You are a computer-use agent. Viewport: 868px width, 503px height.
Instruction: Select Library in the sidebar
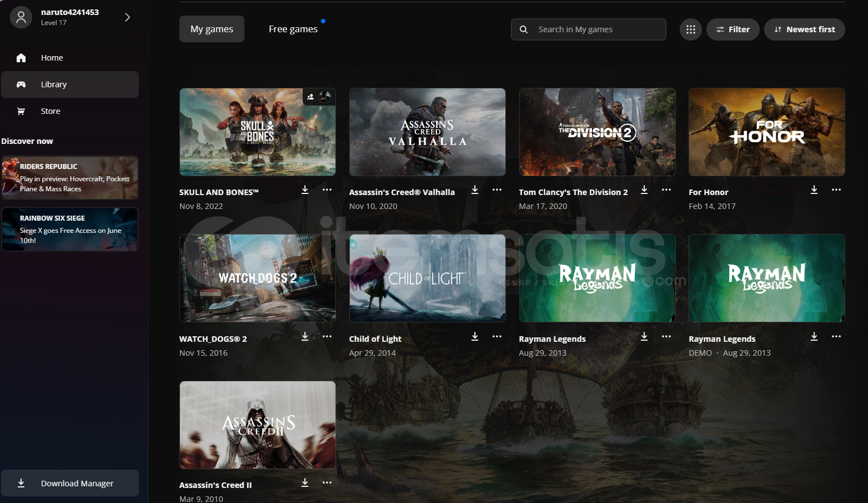tap(70, 84)
